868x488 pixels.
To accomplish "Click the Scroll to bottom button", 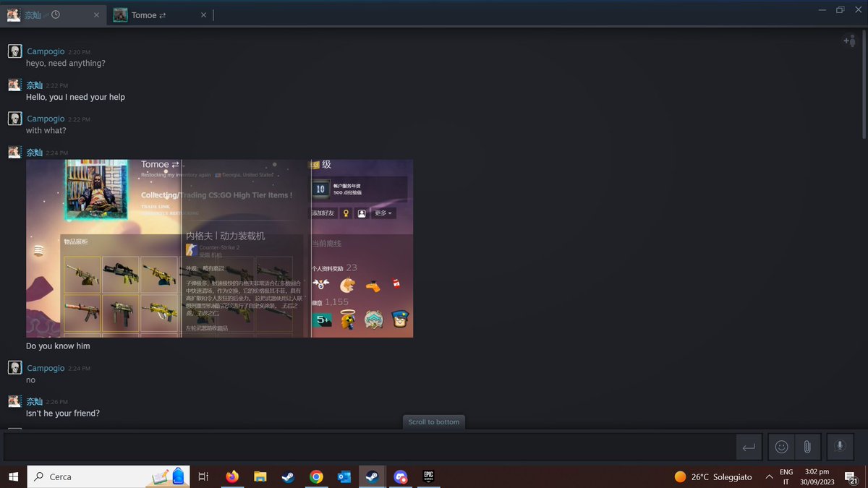I will pos(433,422).
